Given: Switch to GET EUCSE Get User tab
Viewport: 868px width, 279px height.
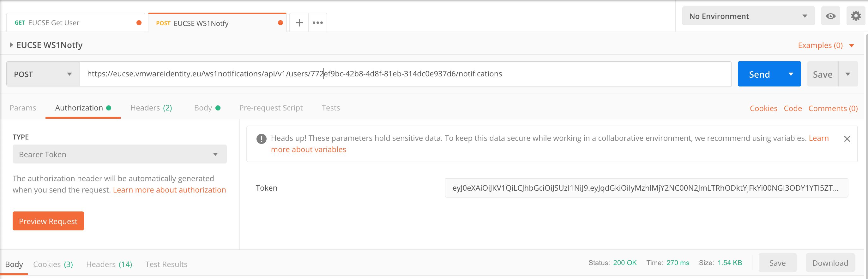Looking at the screenshot, I should [76, 23].
